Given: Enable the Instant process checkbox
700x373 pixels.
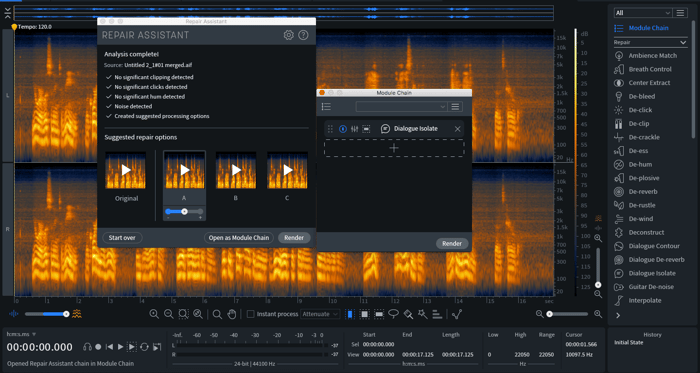Looking at the screenshot, I should pos(251,314).
